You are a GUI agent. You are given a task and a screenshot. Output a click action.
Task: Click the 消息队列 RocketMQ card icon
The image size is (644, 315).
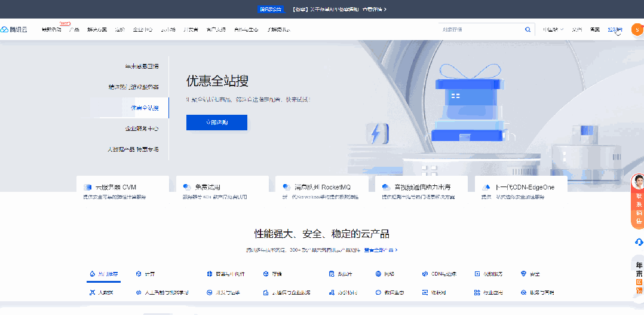point(287,187)
